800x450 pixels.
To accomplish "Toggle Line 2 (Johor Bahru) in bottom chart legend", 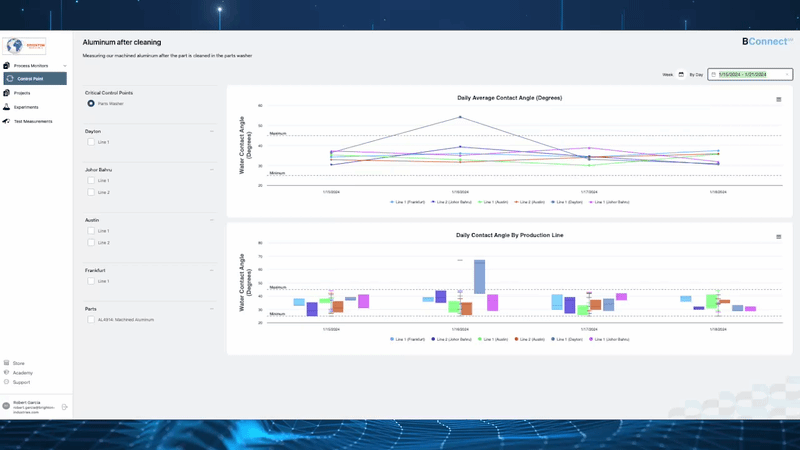I will [x=451, y=339].
